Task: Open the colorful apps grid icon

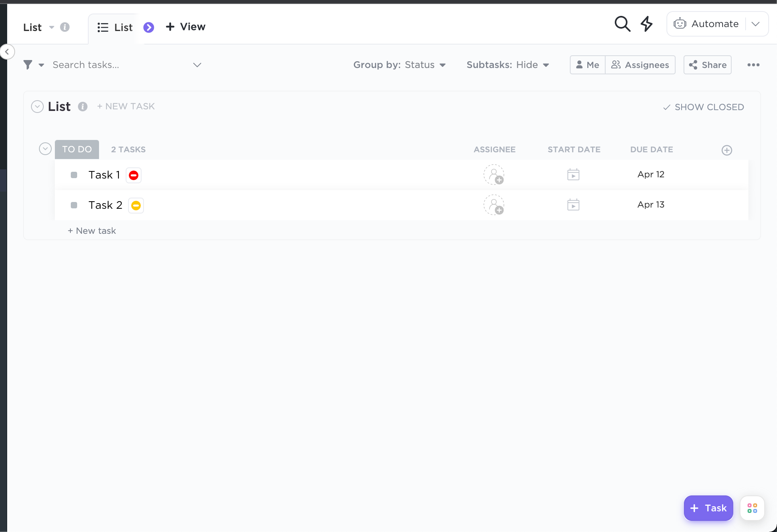Action: coord(752,508)
